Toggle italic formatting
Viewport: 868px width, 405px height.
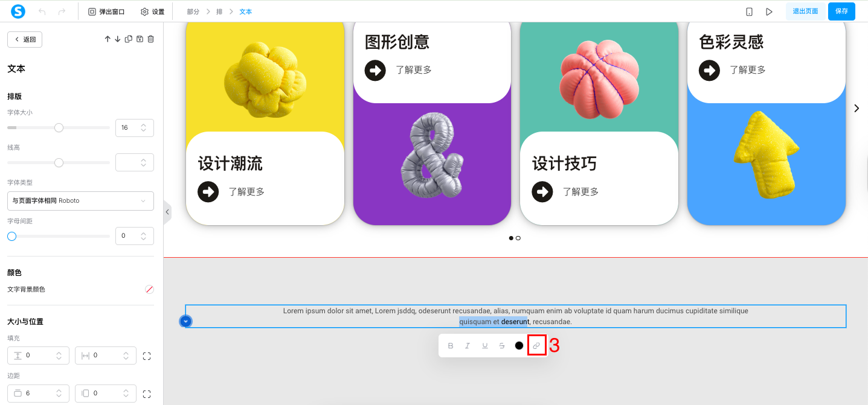pyautogui.click(x=468, y=346)
